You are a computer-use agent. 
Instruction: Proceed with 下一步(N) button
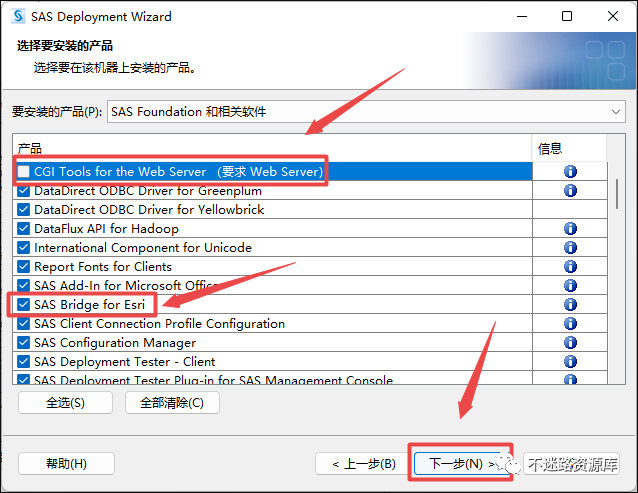(462, 463)
